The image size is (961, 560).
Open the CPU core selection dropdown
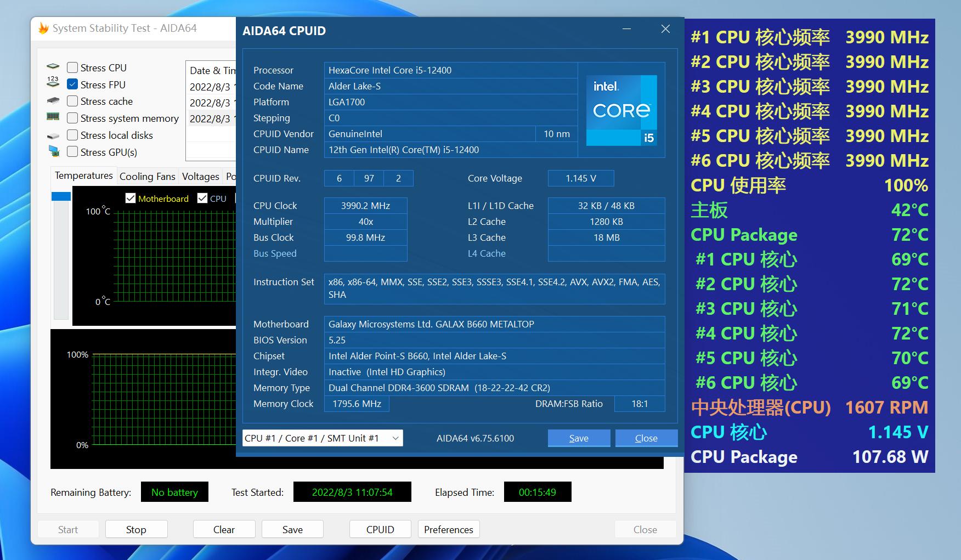tap(323, 438)
